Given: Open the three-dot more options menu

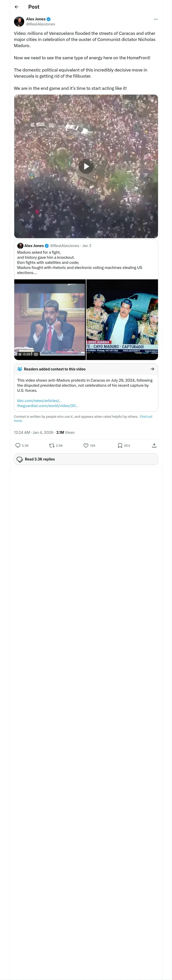Looking at the screenshot, I should click(155, 19).
